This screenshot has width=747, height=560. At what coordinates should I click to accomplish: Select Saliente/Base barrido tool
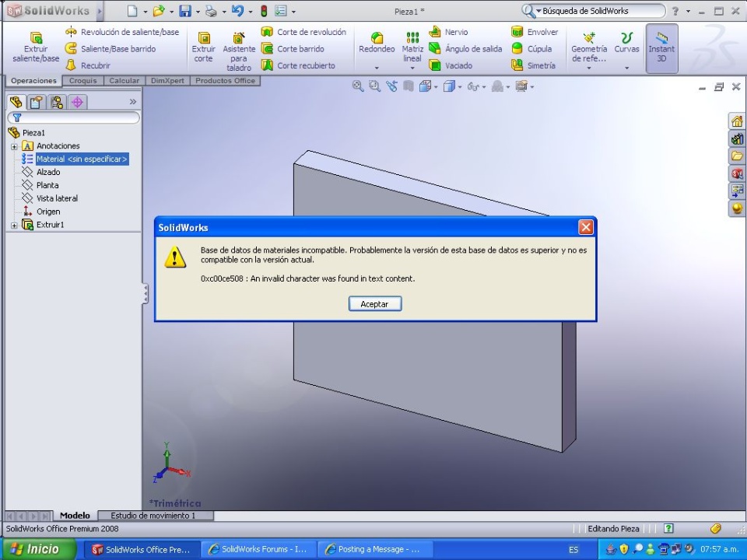tap(110, 48)
